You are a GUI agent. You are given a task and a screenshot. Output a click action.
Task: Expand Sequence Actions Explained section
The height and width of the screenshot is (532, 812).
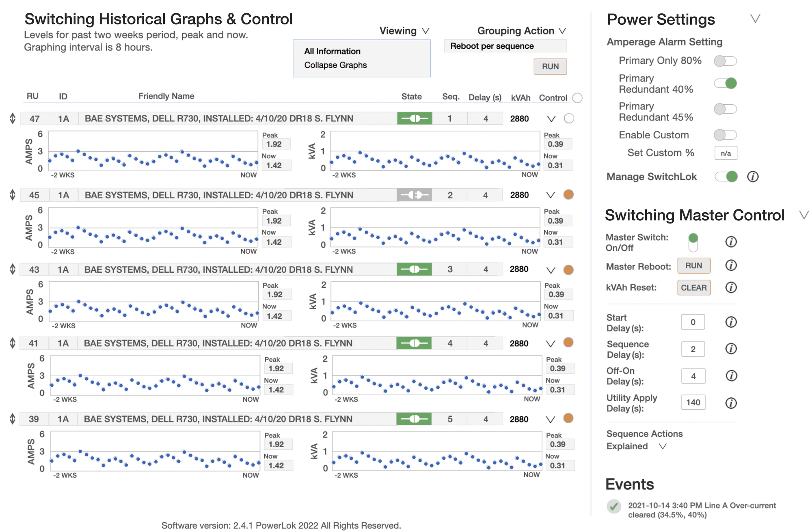(x=663, y=446)
